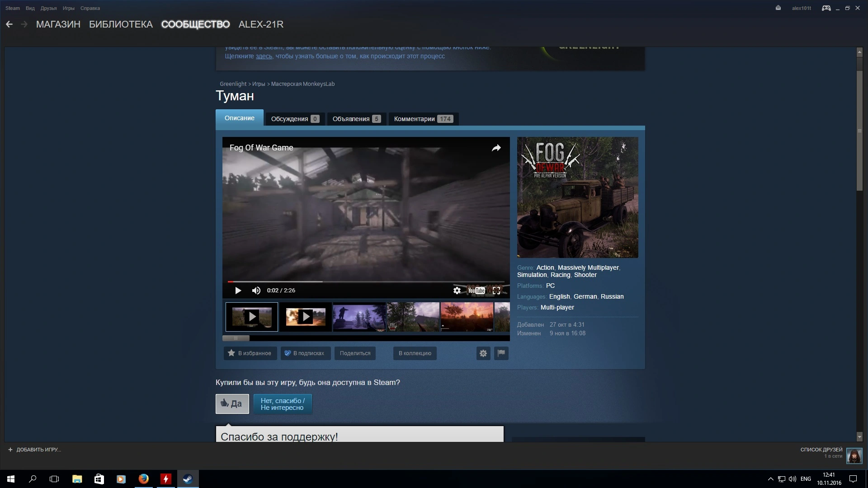Select the second video thumbnail with explosion

306,317
